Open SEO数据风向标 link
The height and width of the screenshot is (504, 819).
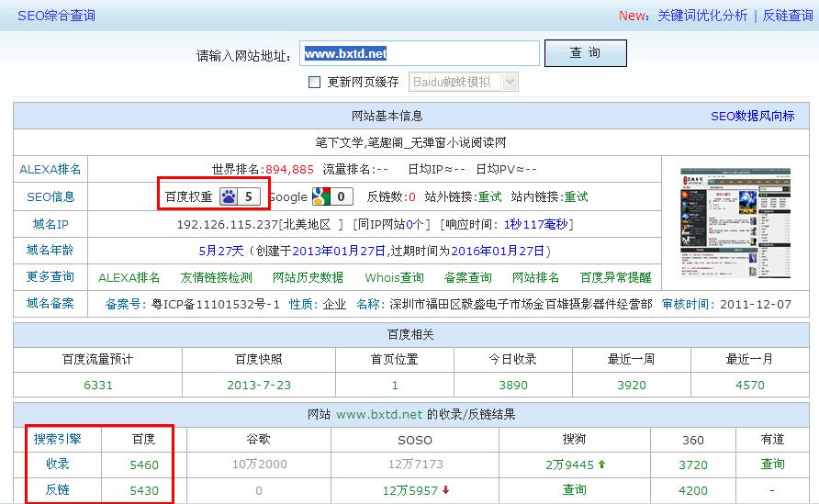(x=752, y=116)
